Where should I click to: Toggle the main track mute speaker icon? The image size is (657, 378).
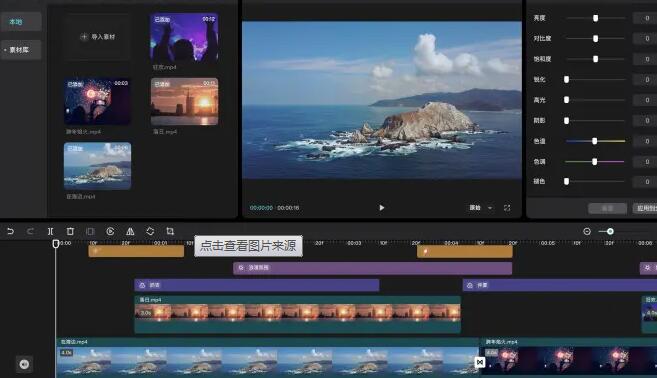pyautogui.click(x=24, y=364)
